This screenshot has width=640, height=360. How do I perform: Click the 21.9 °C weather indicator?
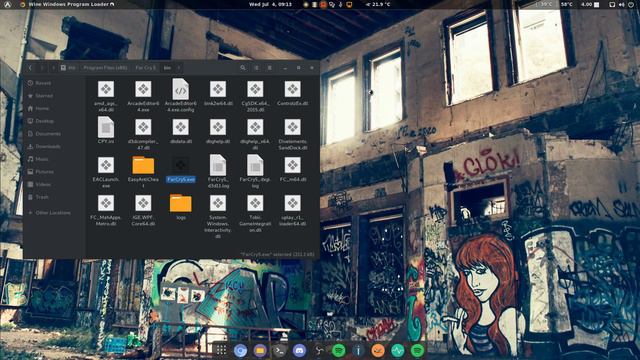click(x=378, y=4)
